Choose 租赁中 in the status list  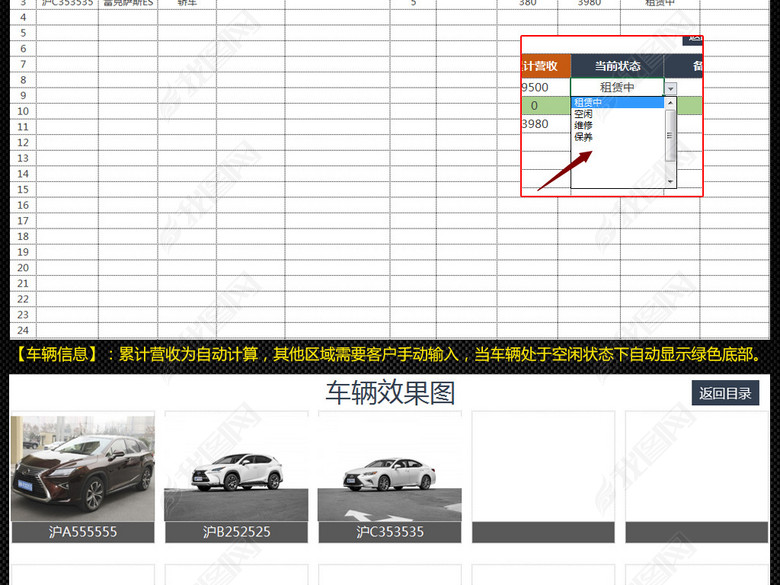coord(617,102)
